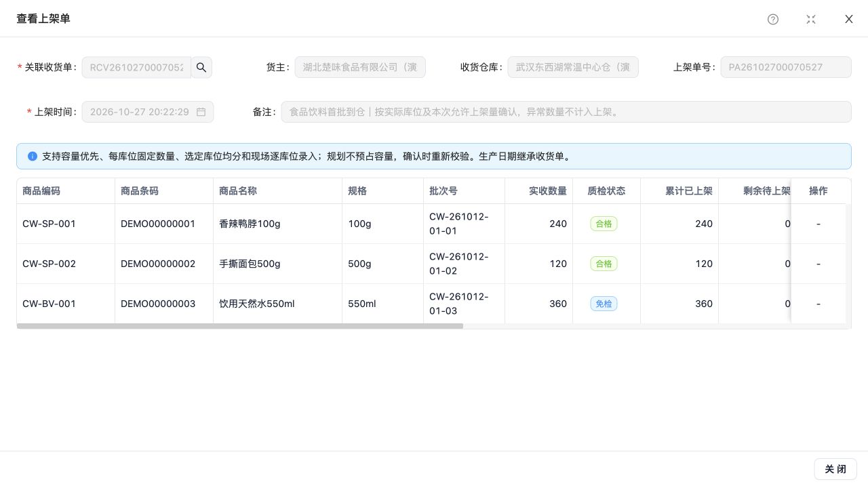Screen dimensions: 868x488
Task: Click the 上架单号 input field
Action: pos(786,67)
